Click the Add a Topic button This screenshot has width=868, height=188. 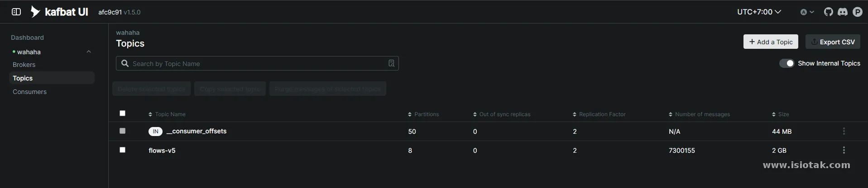[771, 42]
